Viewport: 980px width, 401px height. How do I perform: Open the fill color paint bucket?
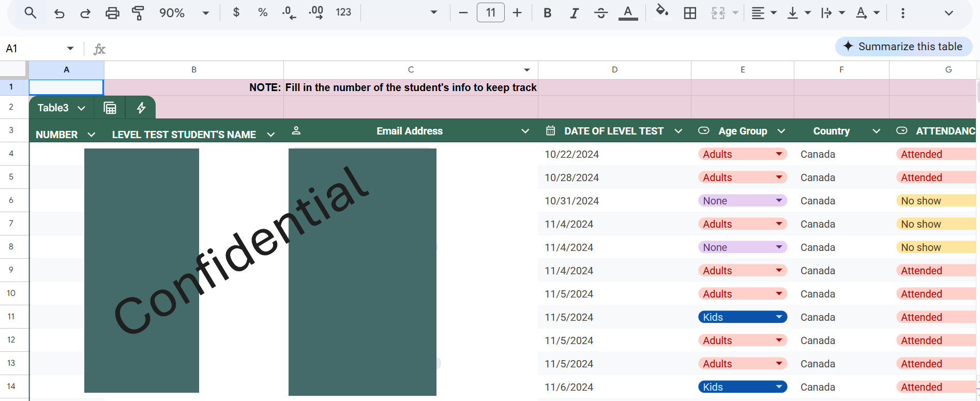point(661,11)
